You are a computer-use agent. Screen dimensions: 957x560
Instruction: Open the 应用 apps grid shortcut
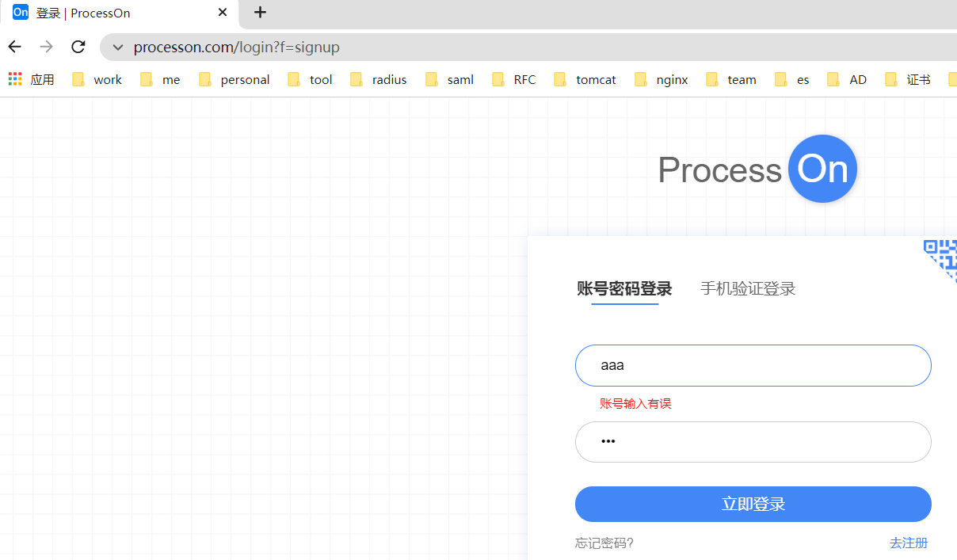[x=32, y=79]
